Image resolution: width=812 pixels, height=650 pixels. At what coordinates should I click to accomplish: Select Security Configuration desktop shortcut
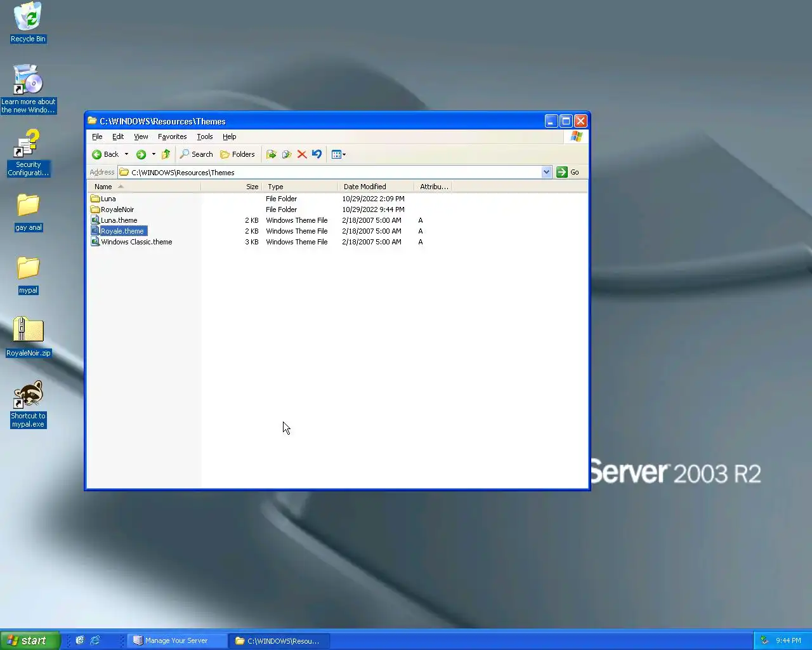[x=28, y=153]
